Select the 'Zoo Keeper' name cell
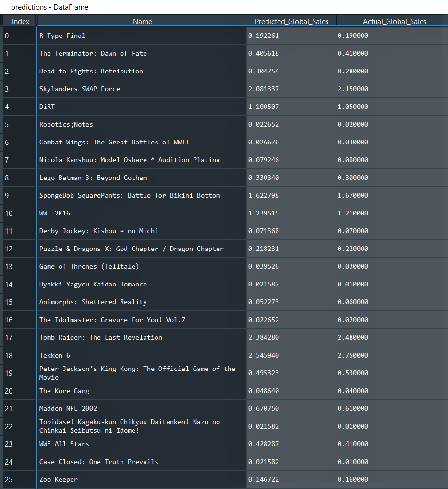The image size is (448, 489). (142, 480)
